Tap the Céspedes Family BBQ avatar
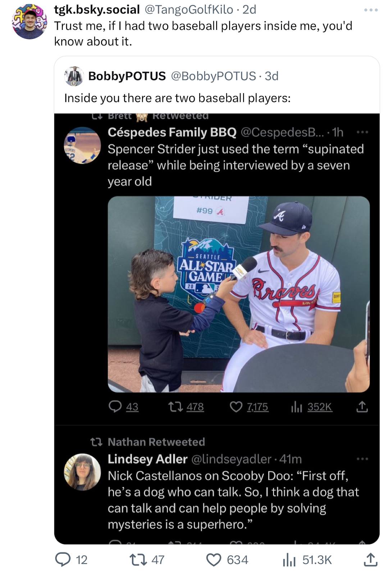The image size is (392, 576). click(x=82, y=145)
